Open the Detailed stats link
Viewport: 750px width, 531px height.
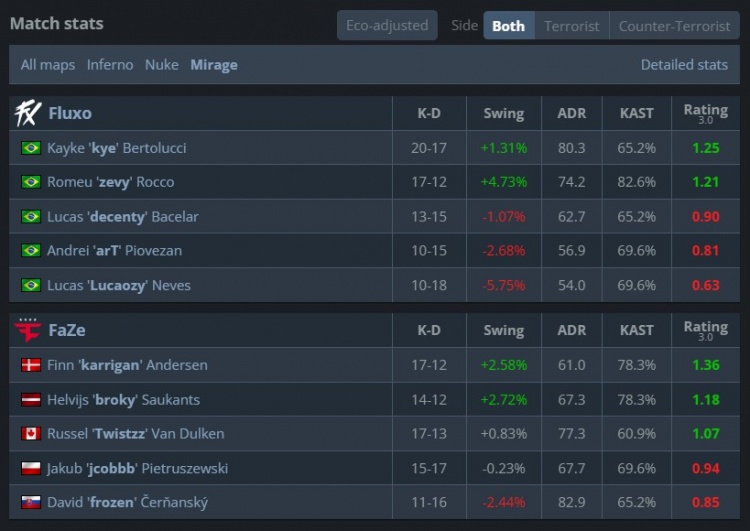[684, 65]
